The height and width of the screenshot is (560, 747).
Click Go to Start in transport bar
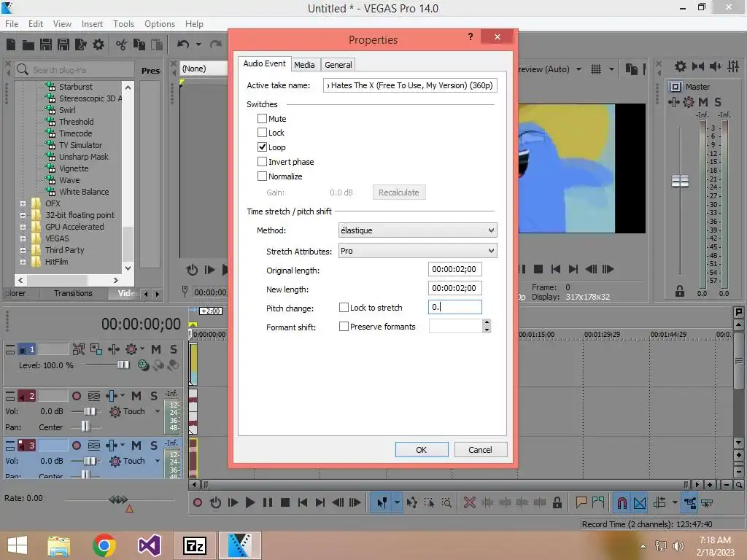(303, 502)
